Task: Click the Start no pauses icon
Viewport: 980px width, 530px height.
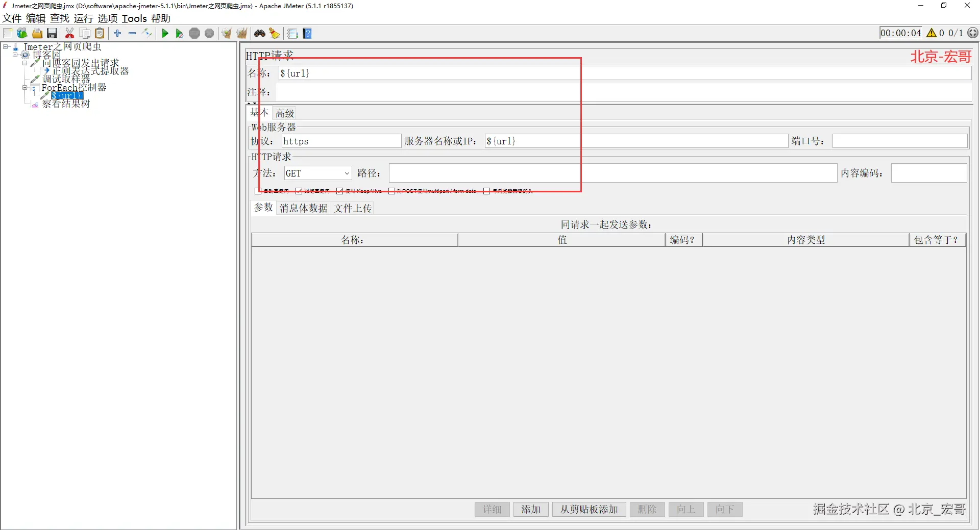Action: [179, 33]
